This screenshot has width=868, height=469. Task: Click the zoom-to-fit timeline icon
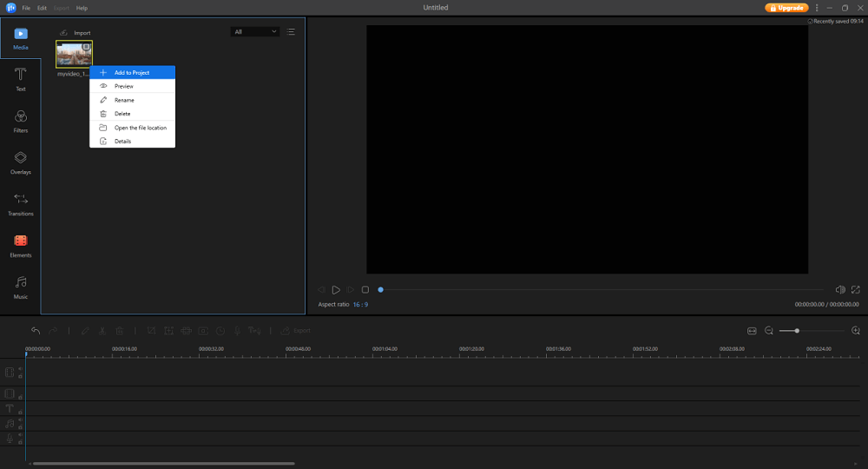(752, 331)
